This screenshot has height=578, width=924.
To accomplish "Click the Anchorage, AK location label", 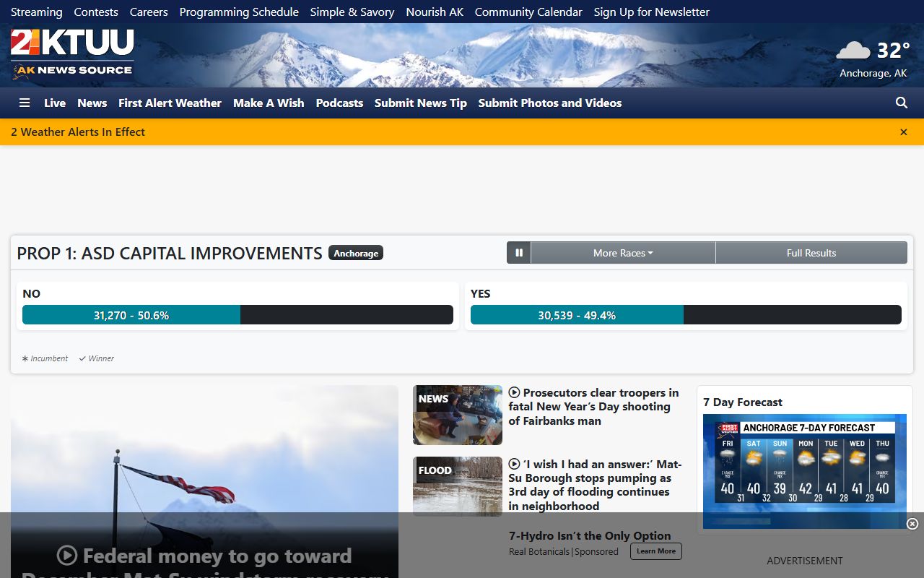I will point(873,73).
